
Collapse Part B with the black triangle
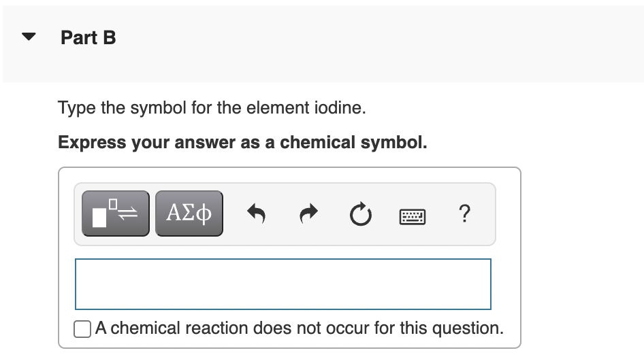[x=29, y=37]
